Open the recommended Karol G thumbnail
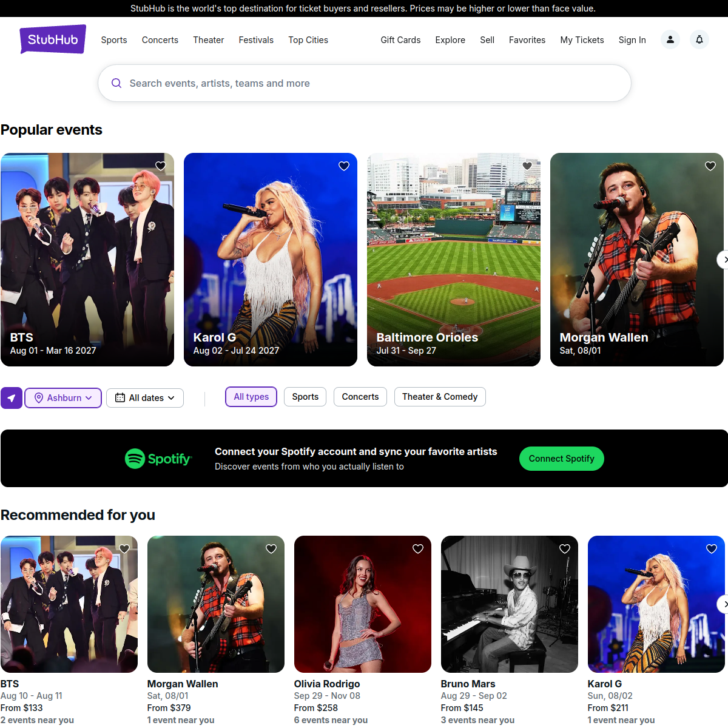This screenshot has width=728, height=728. [x=656, y=604]
